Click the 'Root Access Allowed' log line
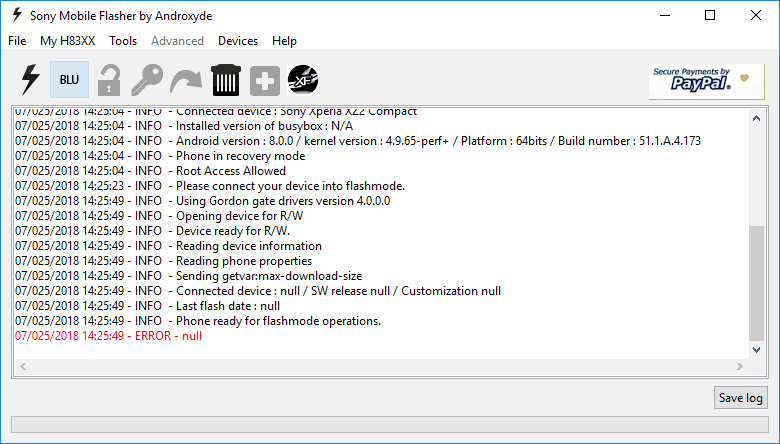780x444 pixels. coord(150,171)
